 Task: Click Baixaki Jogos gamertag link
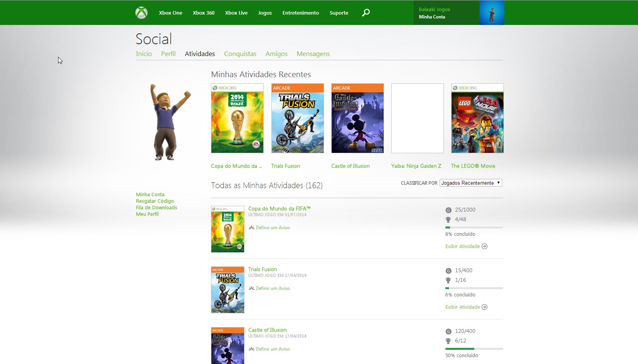coord(434,9)
